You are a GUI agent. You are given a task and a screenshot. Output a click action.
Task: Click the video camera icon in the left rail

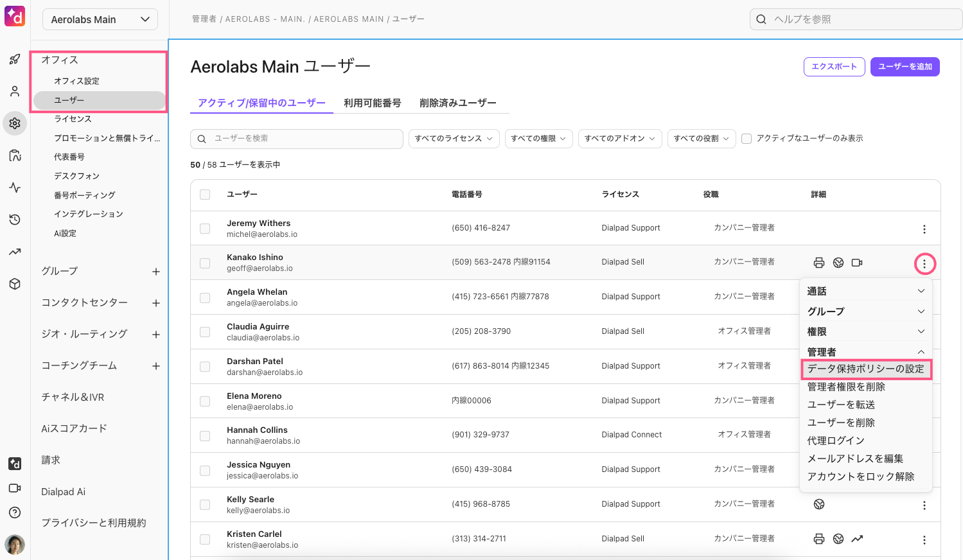(x=15, y=488)
